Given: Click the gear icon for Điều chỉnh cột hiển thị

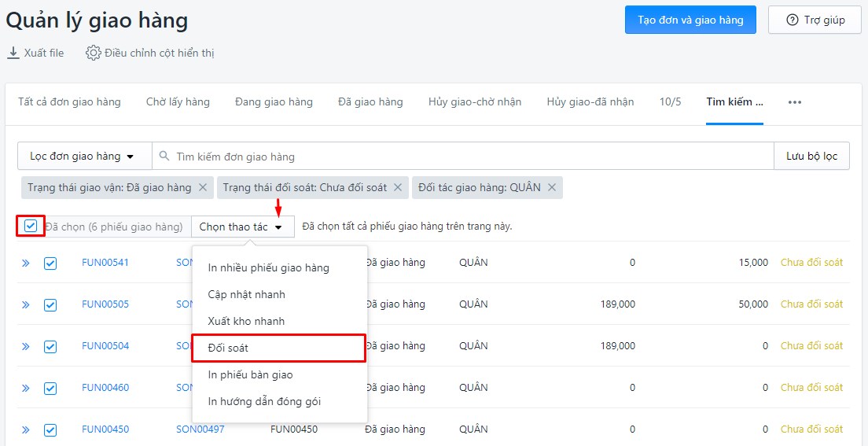Looking at the screenshot, I should (93, 53).
